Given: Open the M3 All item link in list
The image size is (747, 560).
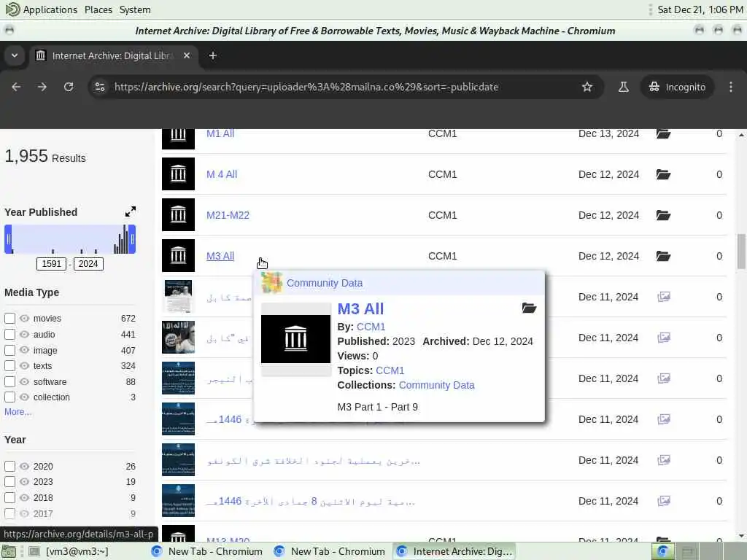Looking at the screenshot, I should pyautogui.click(x=220, y=256).
